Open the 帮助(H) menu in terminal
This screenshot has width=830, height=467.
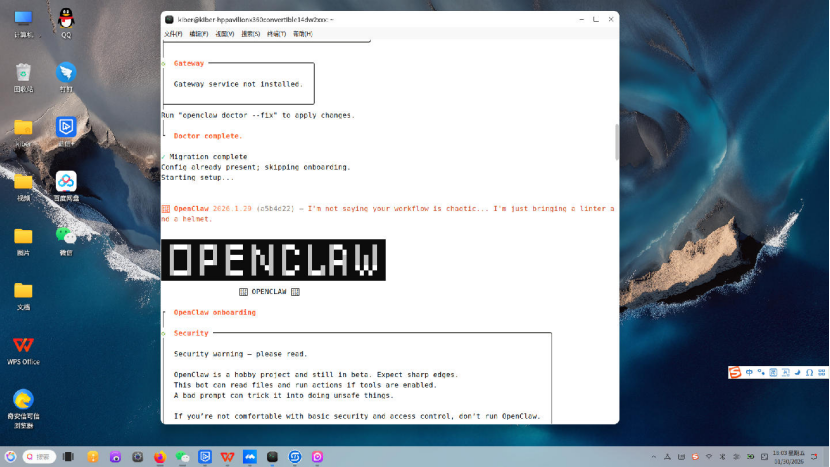click(302, 34)
